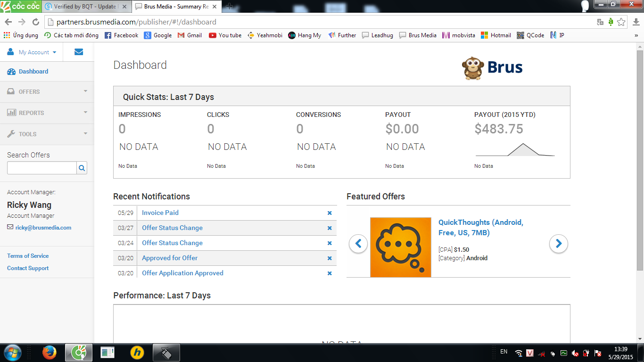Open the Windows Start menu
Viewport: 644px width, 362px height.
tap(12, 353)
